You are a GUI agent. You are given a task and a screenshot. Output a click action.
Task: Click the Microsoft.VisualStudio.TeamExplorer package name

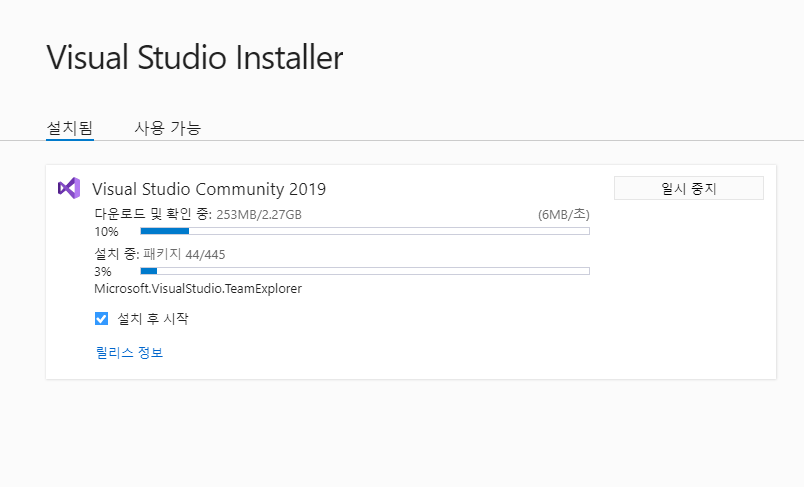tap(198, 288)
